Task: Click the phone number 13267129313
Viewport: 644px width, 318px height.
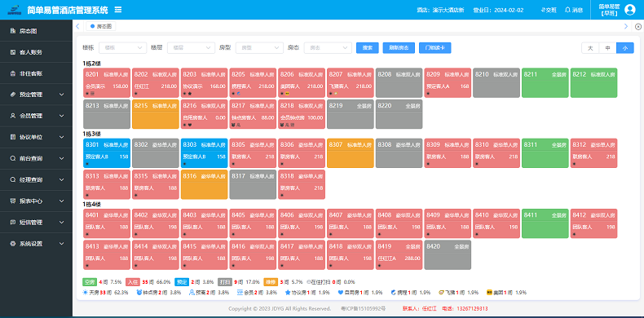Action: click(471, 308)
